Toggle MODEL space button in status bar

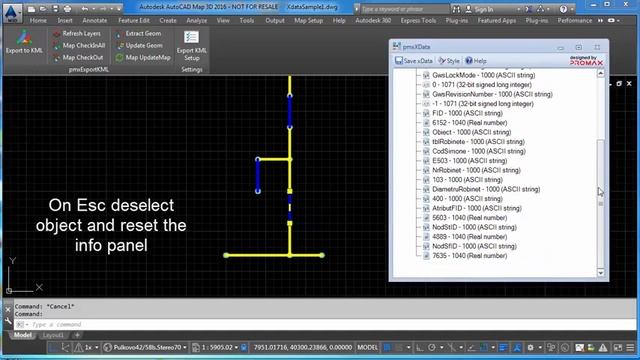(x=367, y=347)
